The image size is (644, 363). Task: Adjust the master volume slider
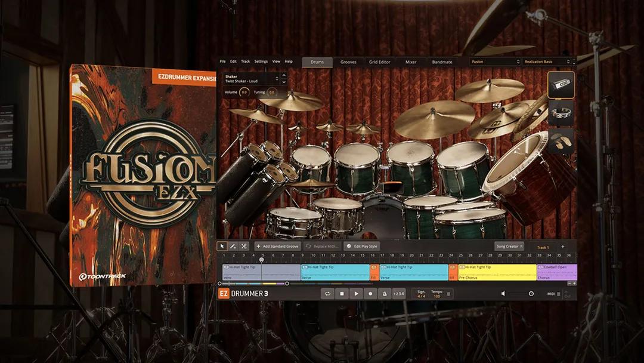[x=530, y=294]
